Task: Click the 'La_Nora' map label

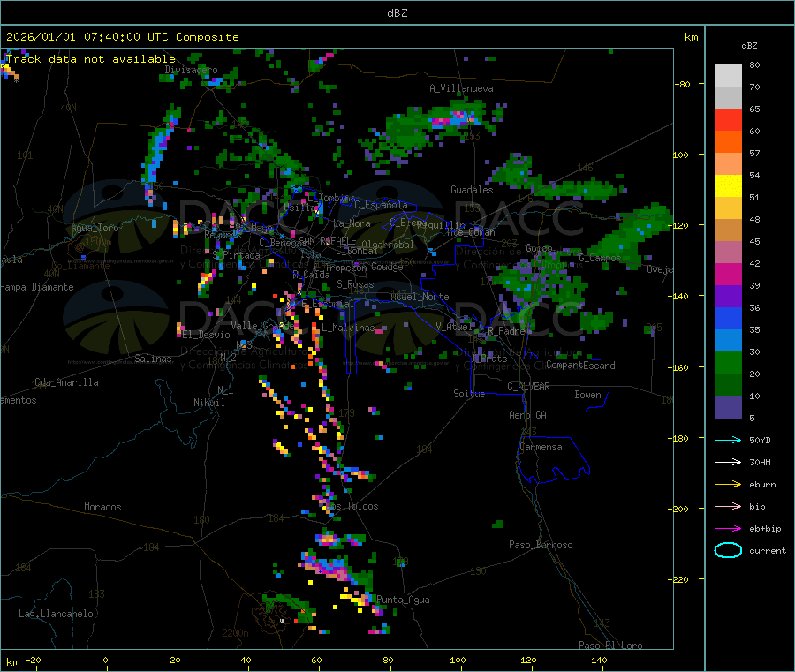Action: pyautogui.click(x=352, y=223)
